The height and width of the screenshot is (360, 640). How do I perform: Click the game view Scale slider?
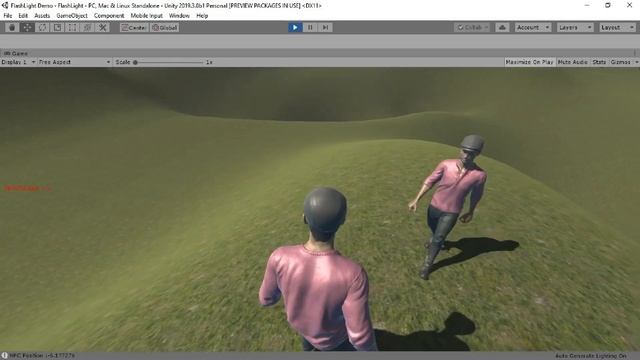tap(169, 62)
